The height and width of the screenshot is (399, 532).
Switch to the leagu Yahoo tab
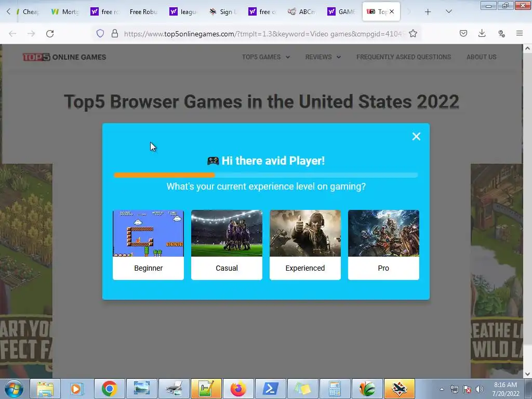pyautogui.click(x=183, y=11)
